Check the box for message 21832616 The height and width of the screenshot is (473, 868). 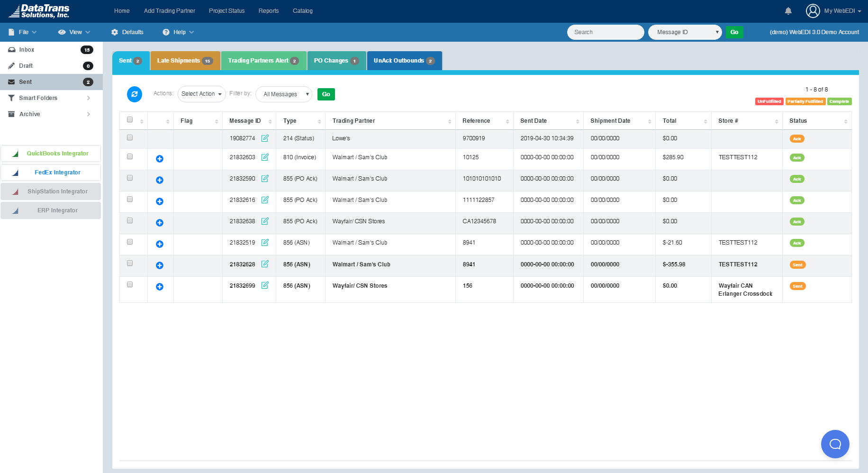(x=130, y=199)
